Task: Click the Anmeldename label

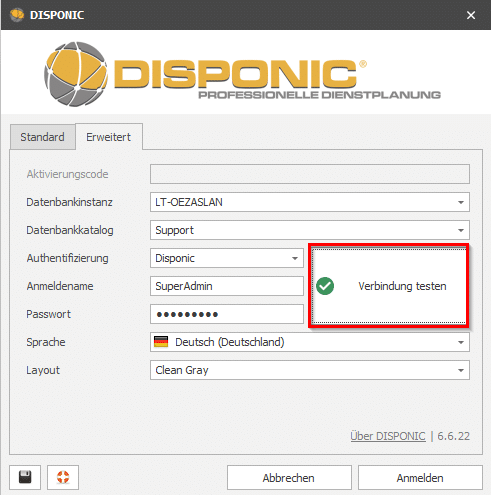Action: (60, 286)
